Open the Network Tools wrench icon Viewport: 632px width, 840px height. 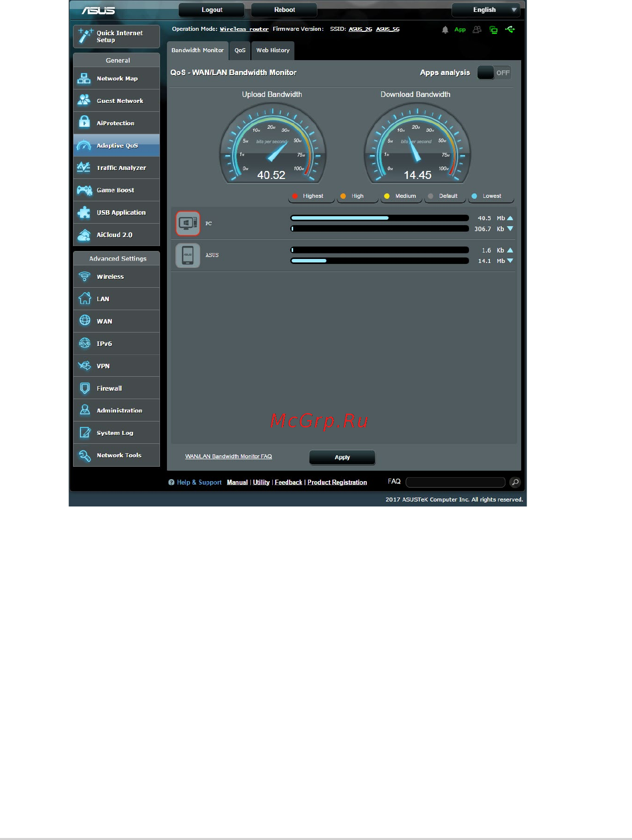[84, 455]
